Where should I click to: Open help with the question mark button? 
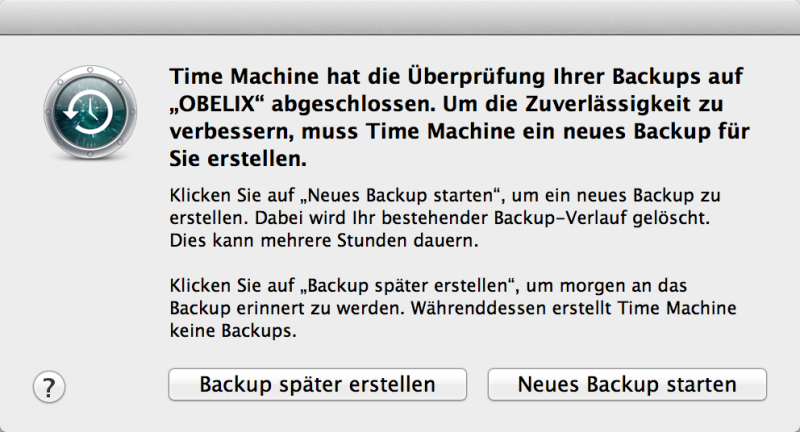[x=49, y=386]
